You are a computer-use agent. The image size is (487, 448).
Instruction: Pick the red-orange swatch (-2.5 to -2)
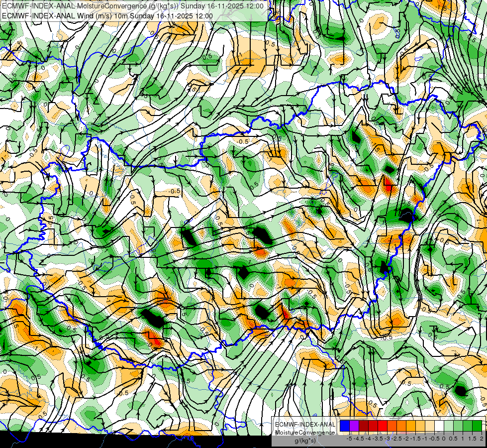[x=392, y=426]
